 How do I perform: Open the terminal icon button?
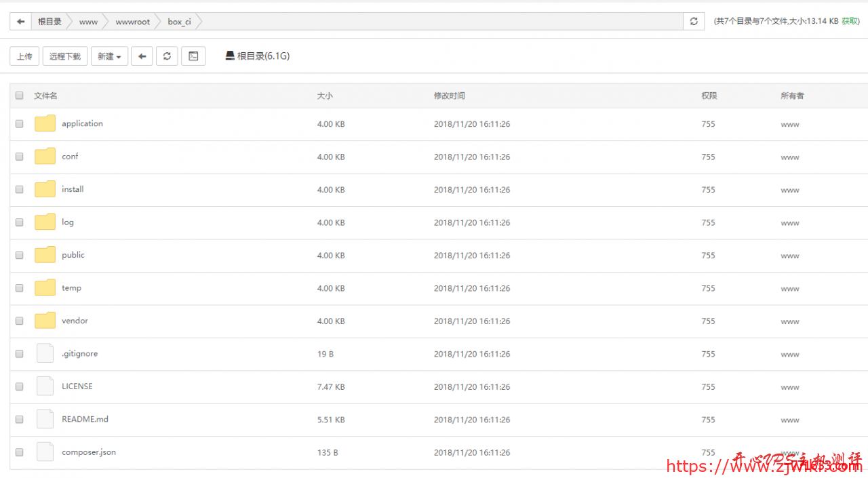(x=193, y=56)
